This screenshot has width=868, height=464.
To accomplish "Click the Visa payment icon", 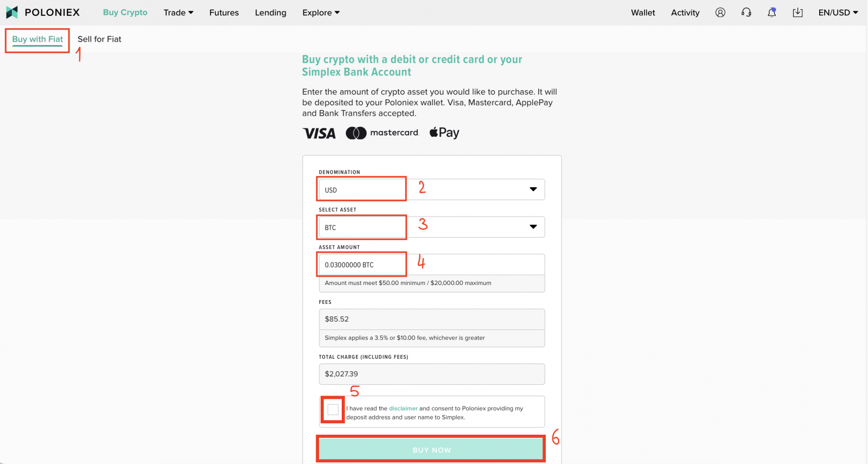I will tap(319, 132).
